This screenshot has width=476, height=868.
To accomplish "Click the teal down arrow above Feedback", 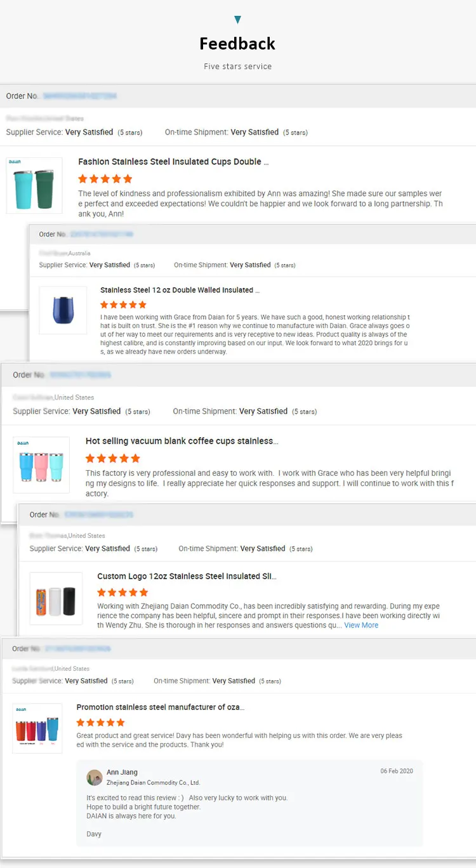I will pyautogui.click(x=237, y=20).
